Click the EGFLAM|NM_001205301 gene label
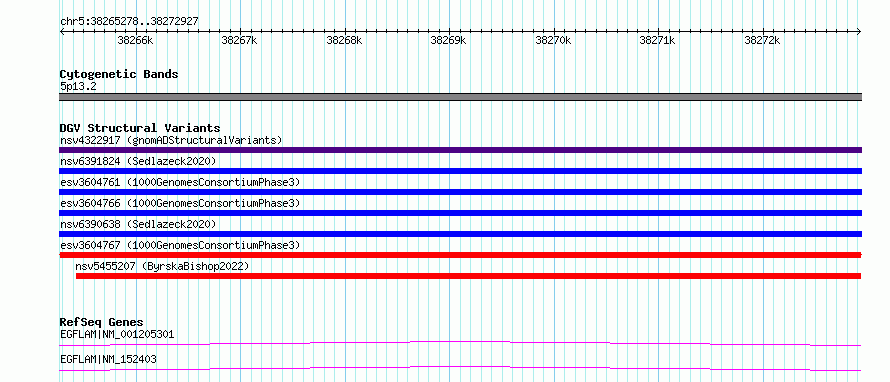The image size is (890, 382). [x=117, y=334]
